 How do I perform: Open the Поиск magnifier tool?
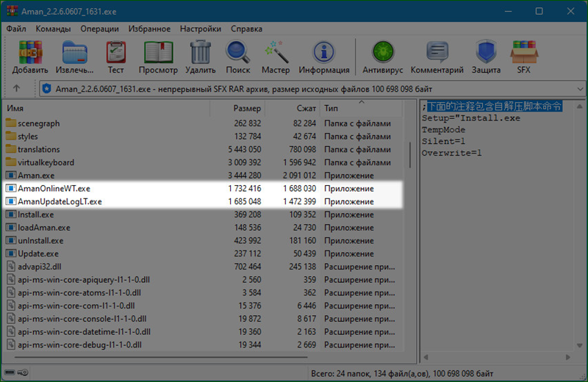(x=237, y=52)
